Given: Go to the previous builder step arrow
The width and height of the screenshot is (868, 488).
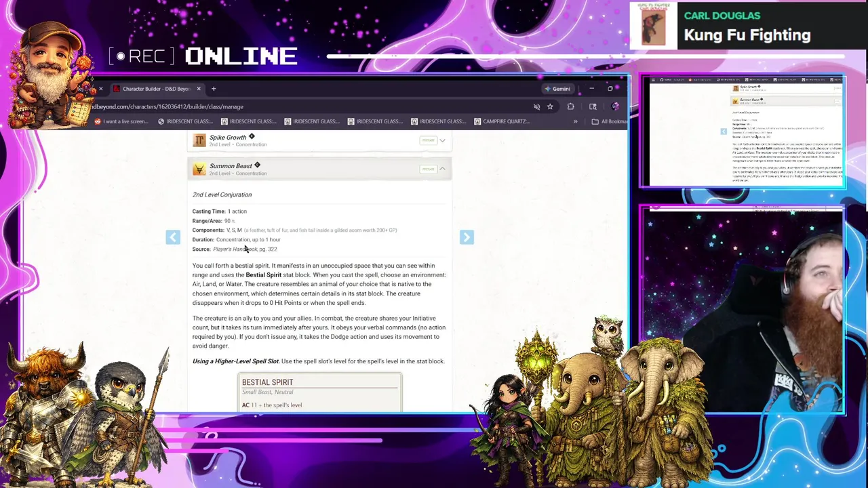Looking at the screenshot, I should click(x=173, y=237).
